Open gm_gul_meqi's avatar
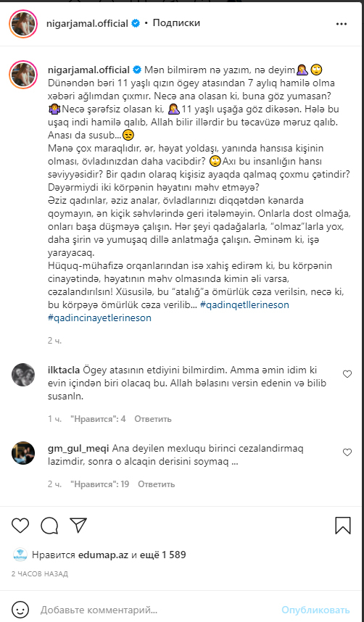This screenshot has height=622, width=364. point(23,452)
